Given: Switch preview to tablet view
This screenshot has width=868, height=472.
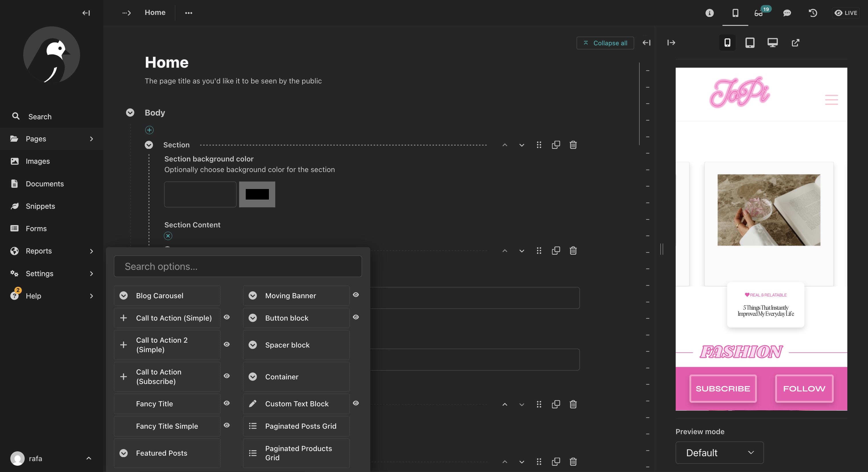Looking at the screenshot, I should tap(750, 43).
